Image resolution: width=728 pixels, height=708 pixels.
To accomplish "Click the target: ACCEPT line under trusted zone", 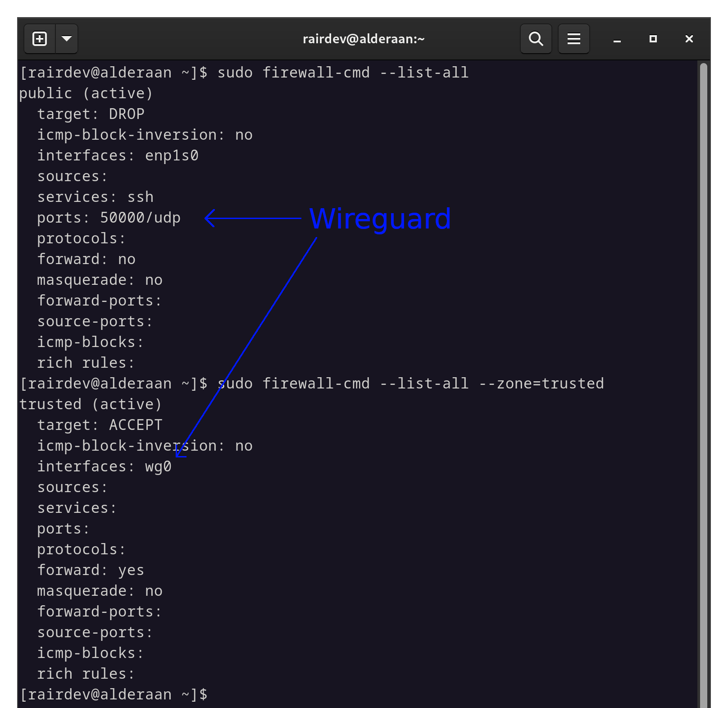I will pyautogui.click(x=100, y=425).
